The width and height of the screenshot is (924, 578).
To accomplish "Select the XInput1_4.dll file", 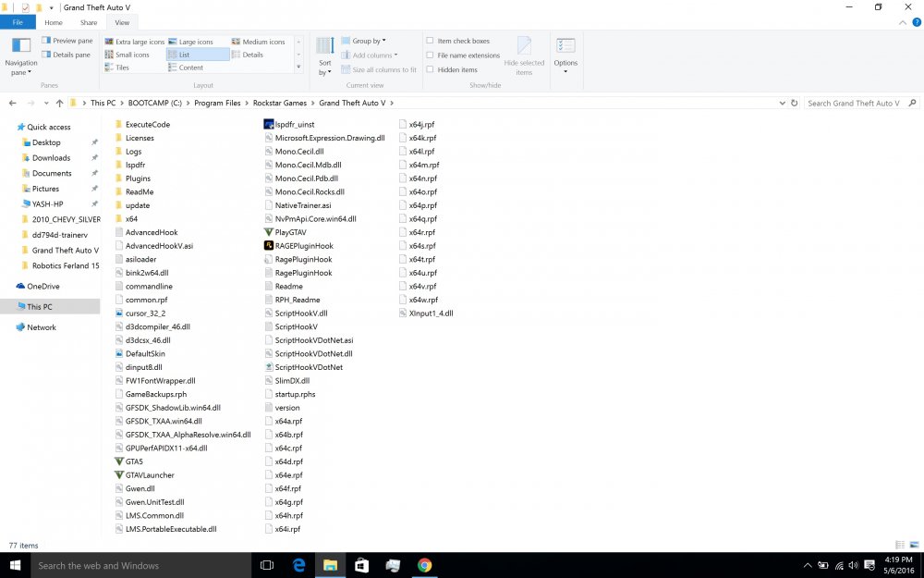I will [425, 314].
